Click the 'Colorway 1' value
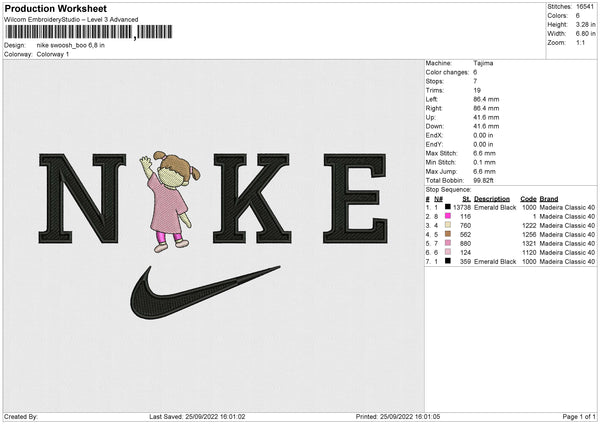 click(x=53, y=54)
